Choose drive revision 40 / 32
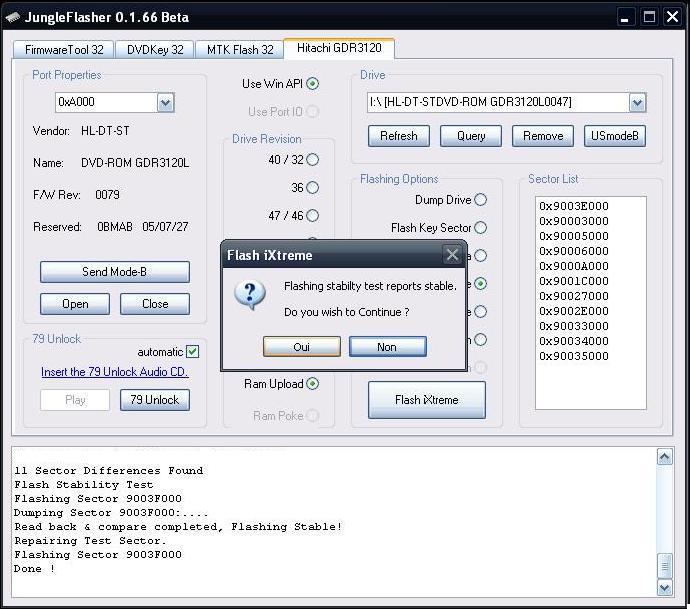This screenshot has height=609, width=690. (x=312, y=159)
